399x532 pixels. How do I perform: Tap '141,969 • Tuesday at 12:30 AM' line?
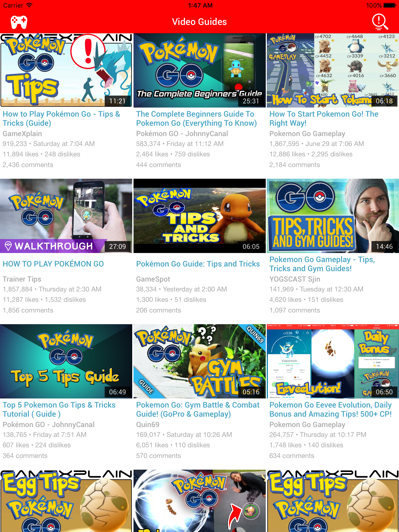click(x=316, y=289)
